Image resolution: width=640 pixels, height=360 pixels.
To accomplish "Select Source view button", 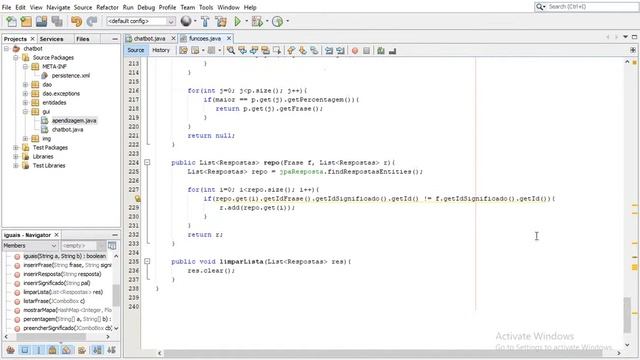I will 136,50.
